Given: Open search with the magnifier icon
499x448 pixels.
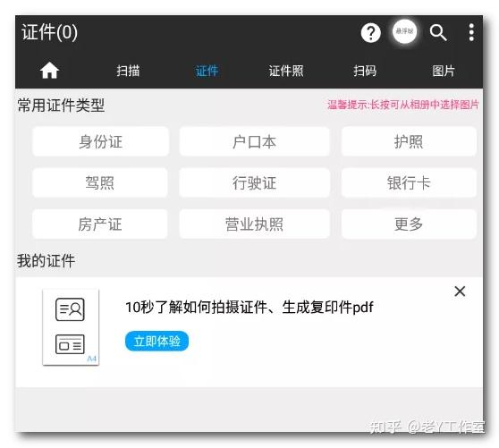Looking at the screenshot, I should (x=438, y=32).
